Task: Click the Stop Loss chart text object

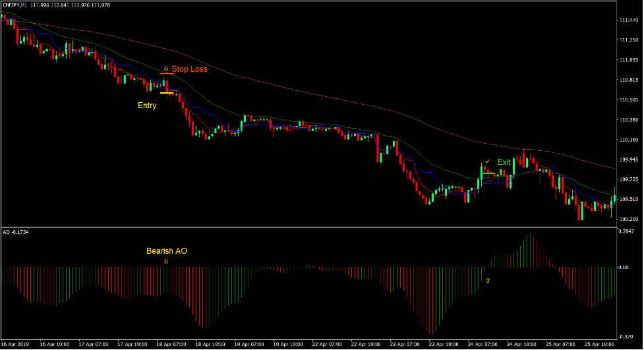Action: pos(189,69)
